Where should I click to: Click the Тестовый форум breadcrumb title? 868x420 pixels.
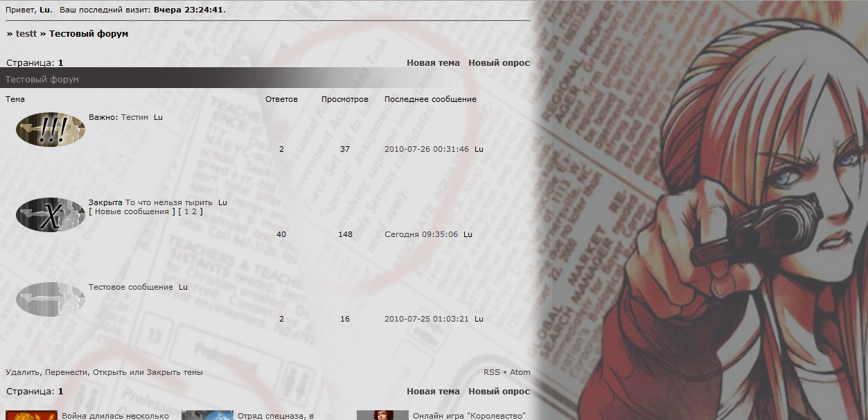point(89,33)
